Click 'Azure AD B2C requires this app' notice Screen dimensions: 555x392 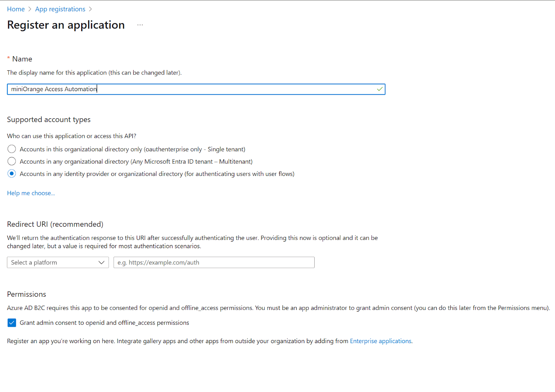(x=279, y=308)
